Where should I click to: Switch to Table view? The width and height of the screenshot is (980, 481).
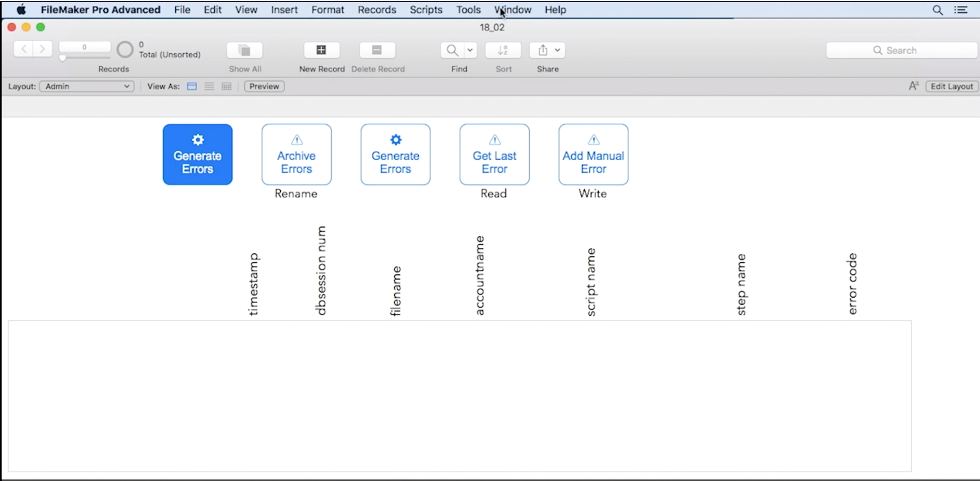click(227, 86)
